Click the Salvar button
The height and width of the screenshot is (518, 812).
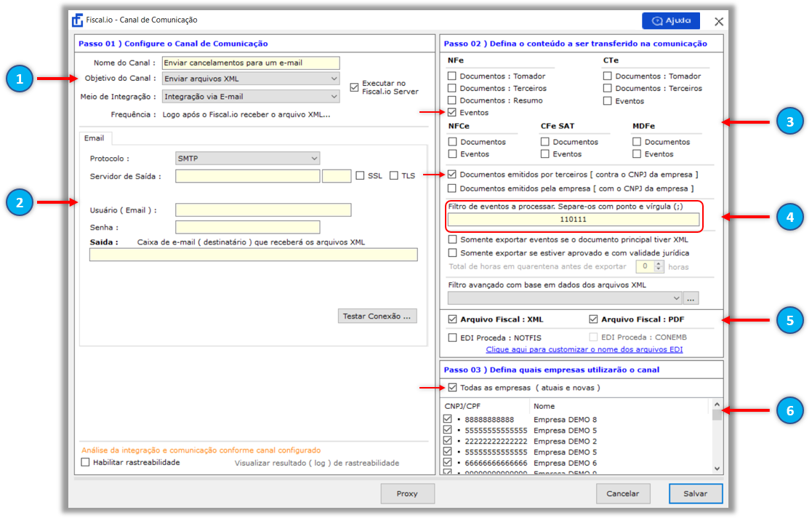point(696,494)
